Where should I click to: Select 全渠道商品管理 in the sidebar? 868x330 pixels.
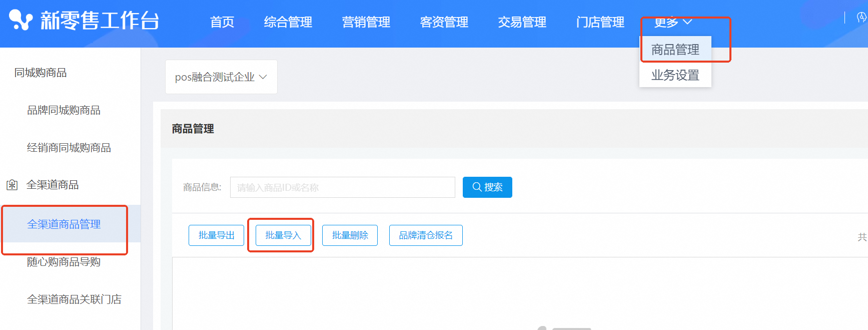click(x=64, y=224)
